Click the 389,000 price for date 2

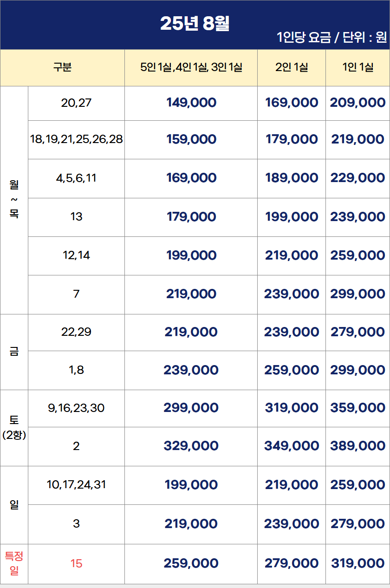click(357, 446)
